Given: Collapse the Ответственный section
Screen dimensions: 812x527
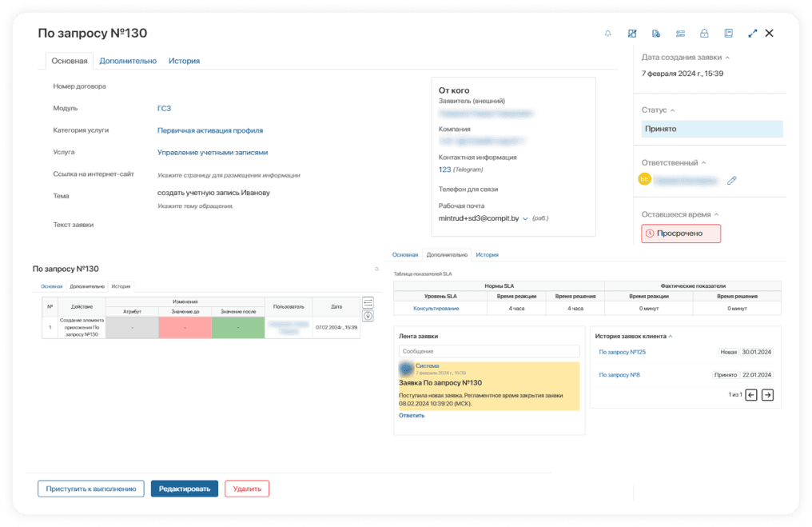Looking at the screenshot, I should pyautogui.click(x=704, y=162).
